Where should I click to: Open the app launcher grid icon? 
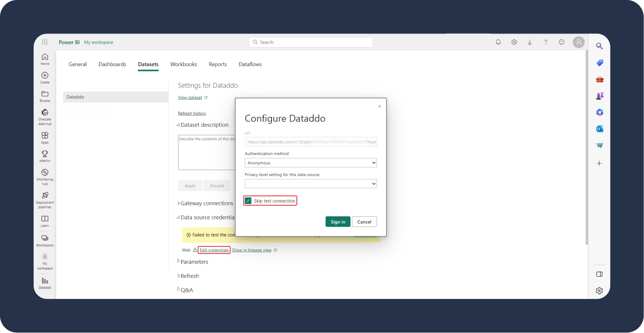pyautogui.click(x=45, y=42)
